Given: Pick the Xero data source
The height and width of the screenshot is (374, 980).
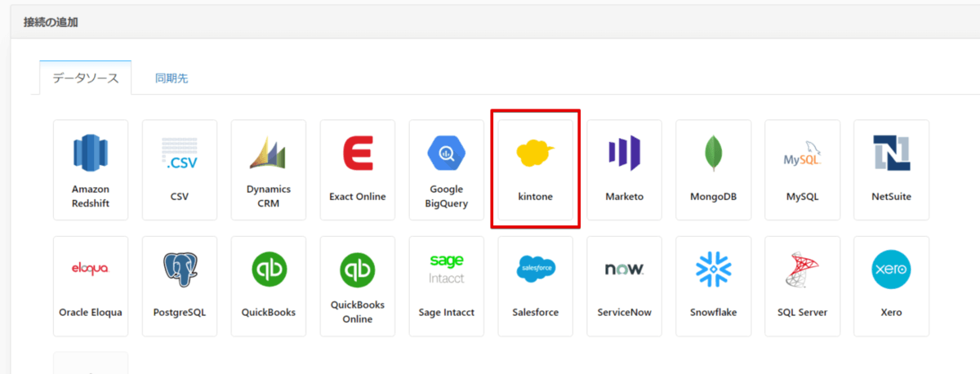Looking at the screenshot, I should coord(891,286).
